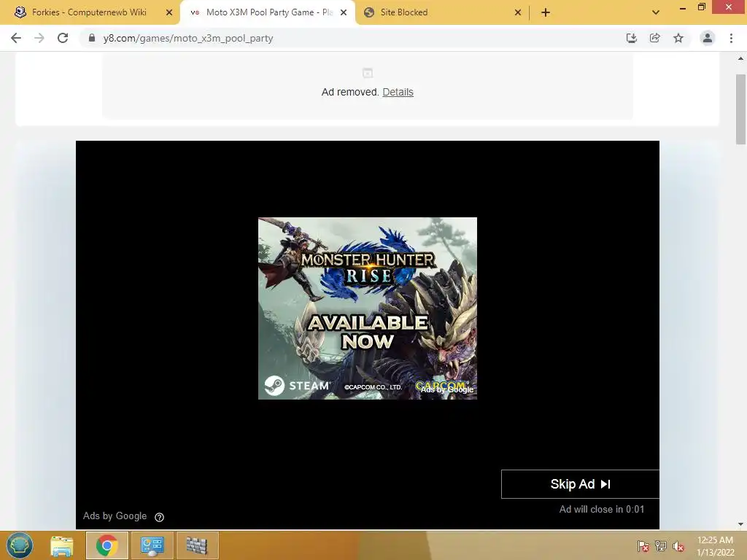Image resolution: width=747 pixels, height=560 pixels.
Task: Skip the ad
Action: pyautogui.click(x=580, y=484)
